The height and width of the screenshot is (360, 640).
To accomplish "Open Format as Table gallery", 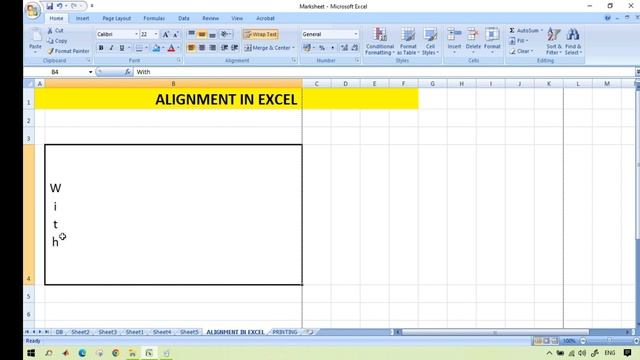I will tap(408, 42).
